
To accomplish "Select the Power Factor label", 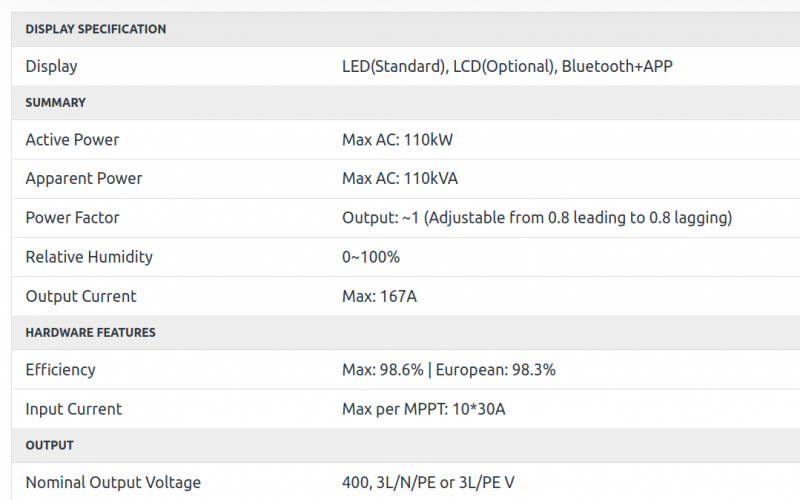I will point(72,218).
